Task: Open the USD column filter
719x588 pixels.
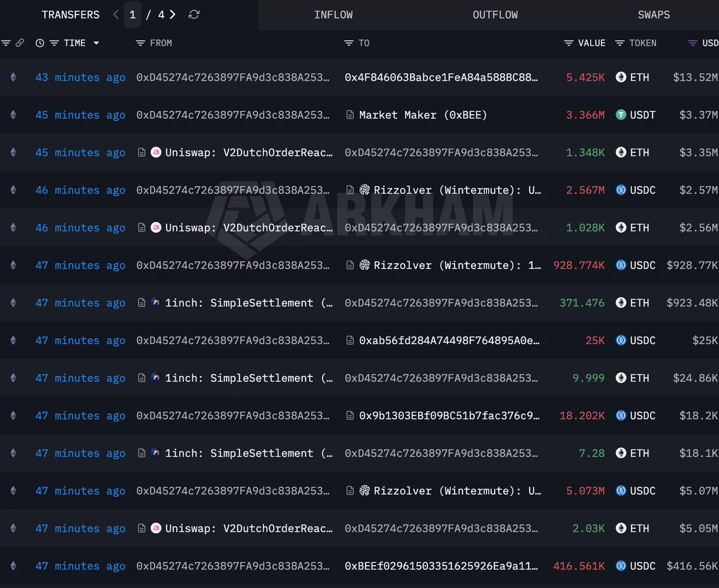Action: click(693, 43)
